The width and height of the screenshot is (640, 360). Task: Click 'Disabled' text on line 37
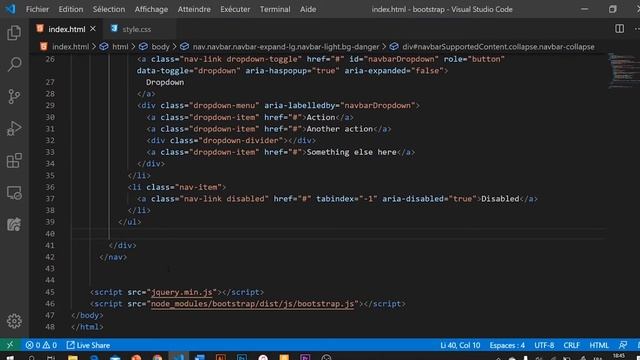500,198
